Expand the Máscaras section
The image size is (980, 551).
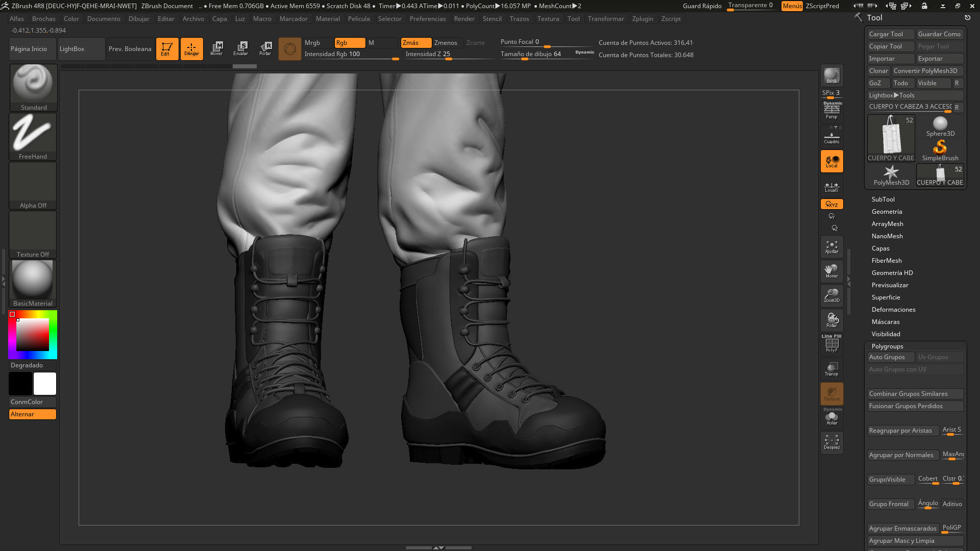pos(886,322)
